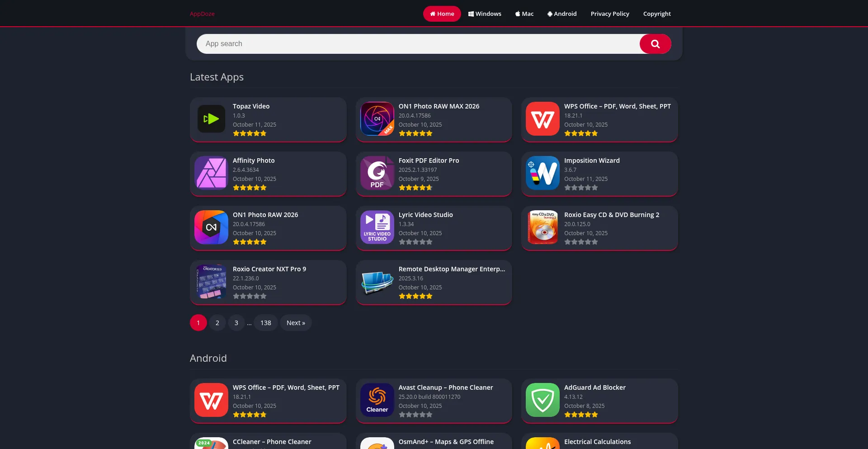Click the Next » pagination button
This screenshot has height=449, width=868.
(x=296, y=323)
